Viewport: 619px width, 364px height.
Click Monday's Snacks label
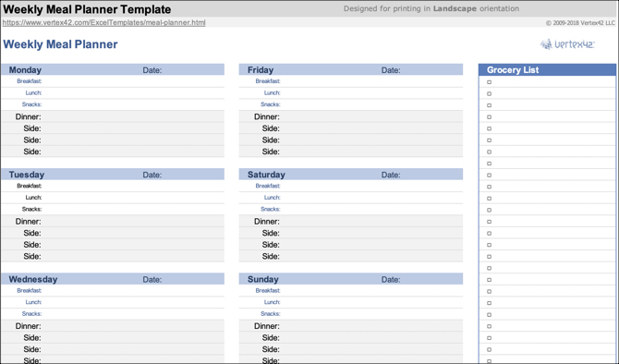pyautogui.click(x=31, y=104)
